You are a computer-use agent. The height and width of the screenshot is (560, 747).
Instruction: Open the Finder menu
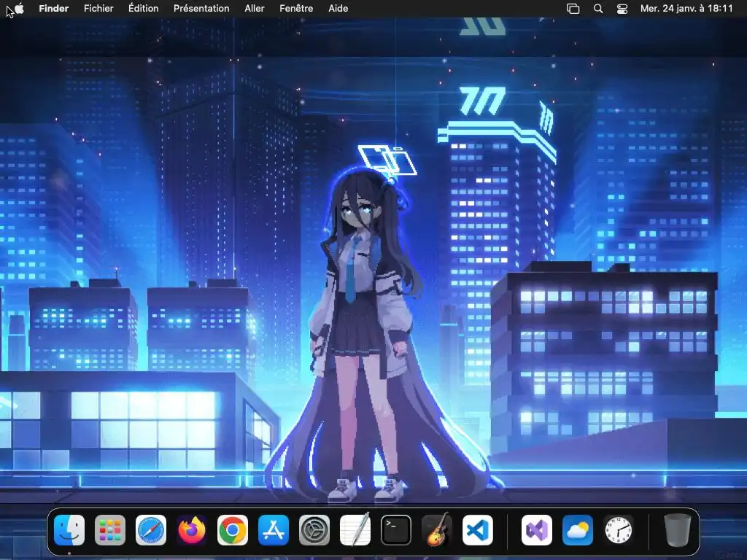click(x=54, y=8)
